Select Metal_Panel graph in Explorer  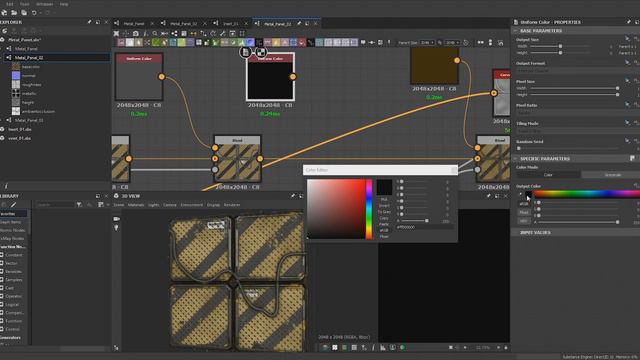(x=26, y=49)
